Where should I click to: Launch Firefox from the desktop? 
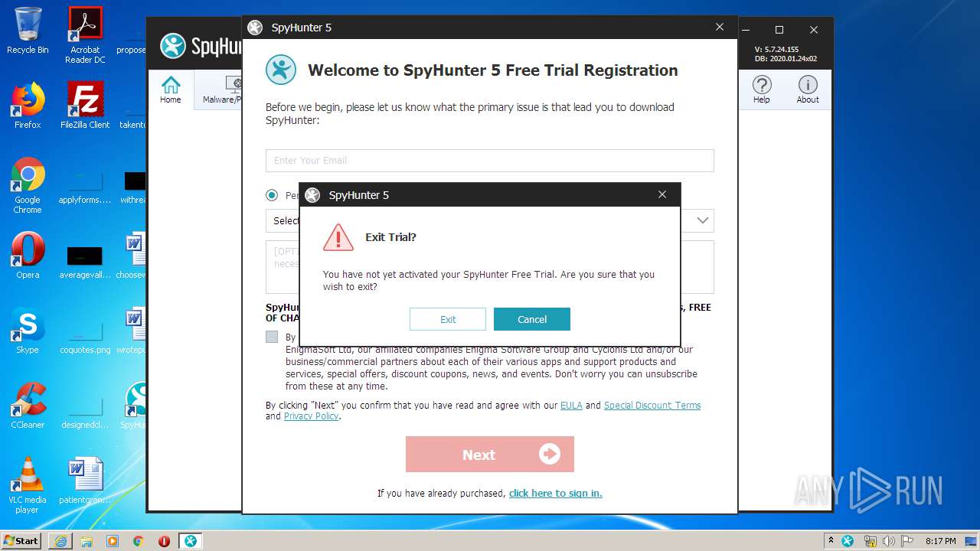pyautogui.click(x=28, y=106)
